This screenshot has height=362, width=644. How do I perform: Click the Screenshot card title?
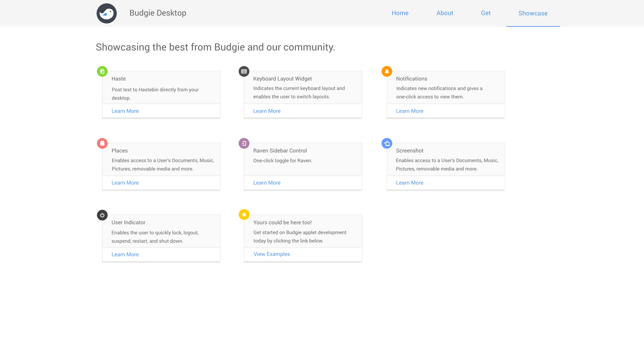(410, 151)
